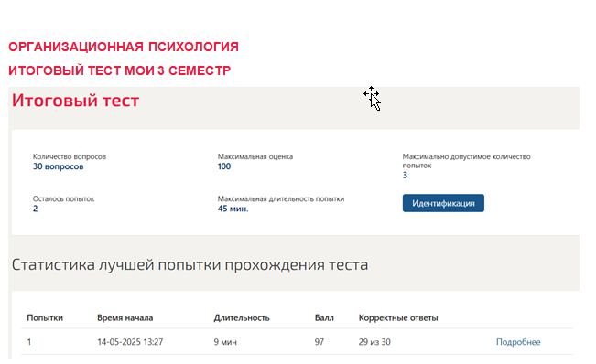Click the Статистика лучшей попытки heading
This screenshot has height=364, width=596.
(x=190, y=265)
